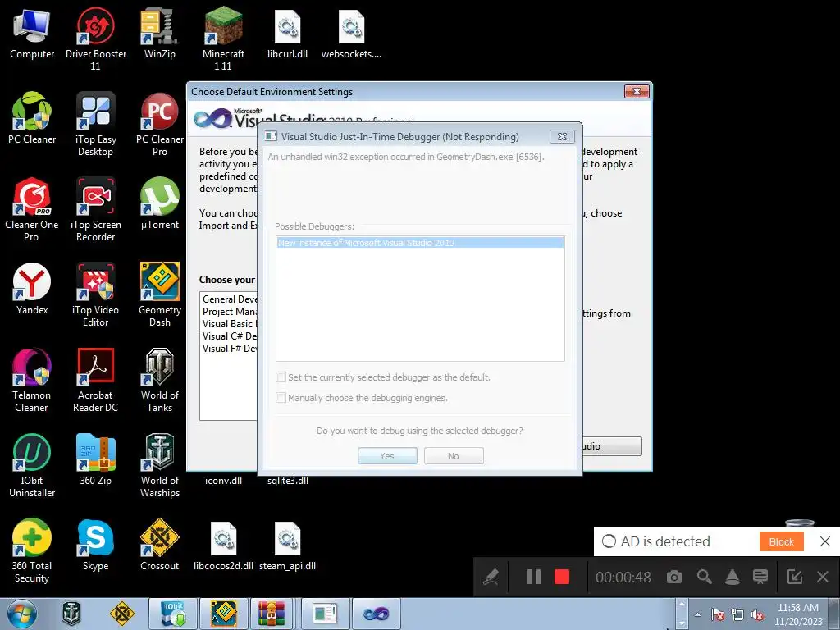Screen dimensions: 840x630
Task: Select 'New instance of Microsoft Visual Studio 2010'
Action: [420, 243]
